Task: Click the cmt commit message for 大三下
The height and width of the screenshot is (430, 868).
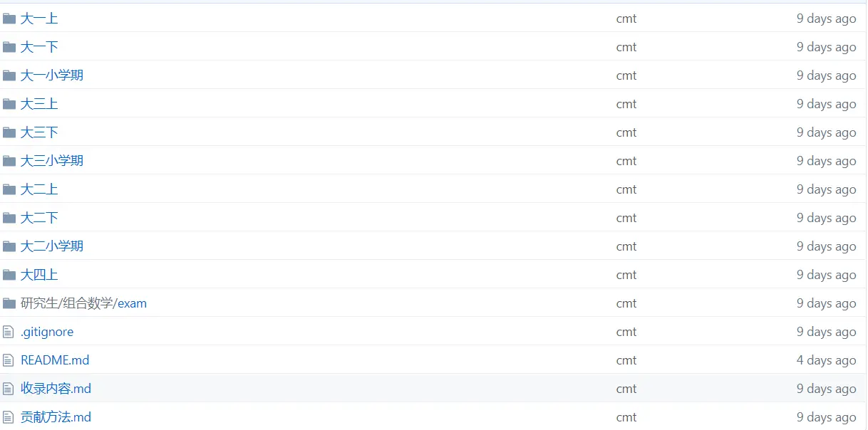Action: pyautogui.click(x=626, y=132)
